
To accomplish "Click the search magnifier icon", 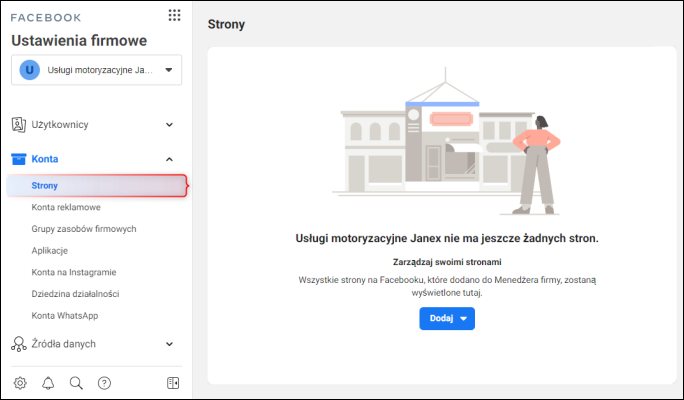I will pos(76,383).
